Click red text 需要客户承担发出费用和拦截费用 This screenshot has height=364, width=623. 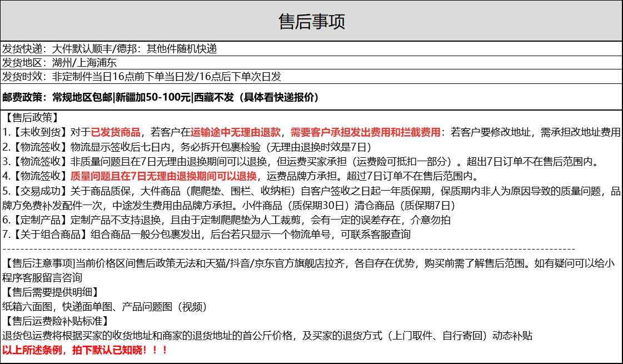click(x=365, y=132)
